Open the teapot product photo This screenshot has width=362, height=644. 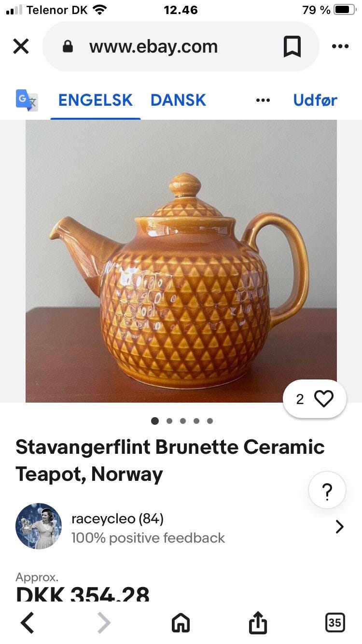coord(181,261)
